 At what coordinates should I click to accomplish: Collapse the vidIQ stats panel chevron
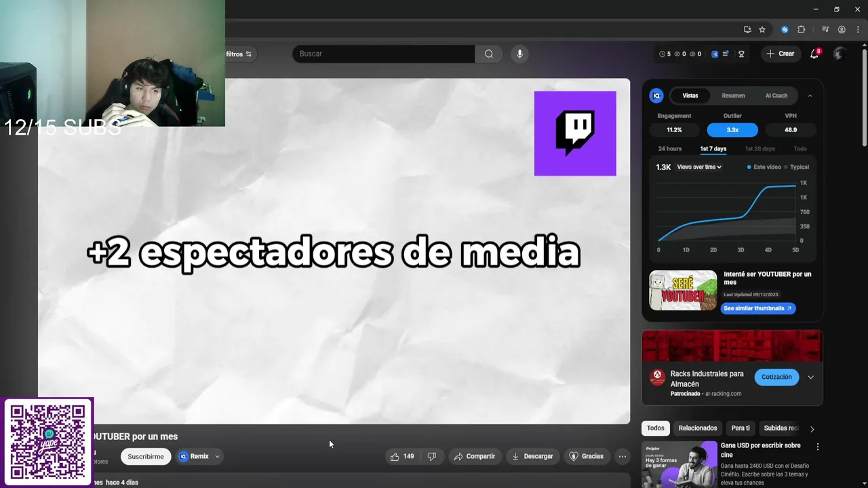810,96
